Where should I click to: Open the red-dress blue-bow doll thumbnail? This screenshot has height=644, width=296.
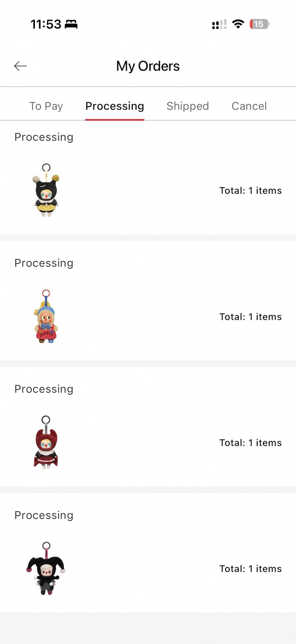[46, 316]
